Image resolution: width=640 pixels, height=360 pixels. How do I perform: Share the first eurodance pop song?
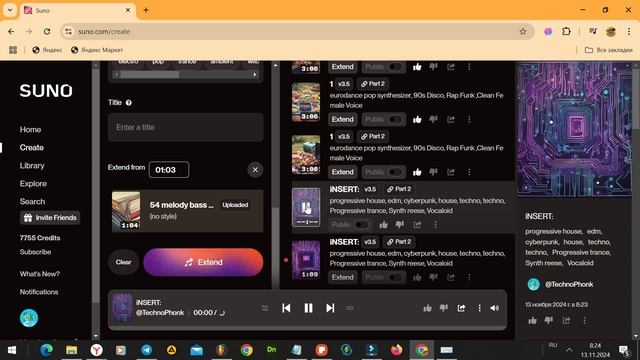(x=451, y=119)
